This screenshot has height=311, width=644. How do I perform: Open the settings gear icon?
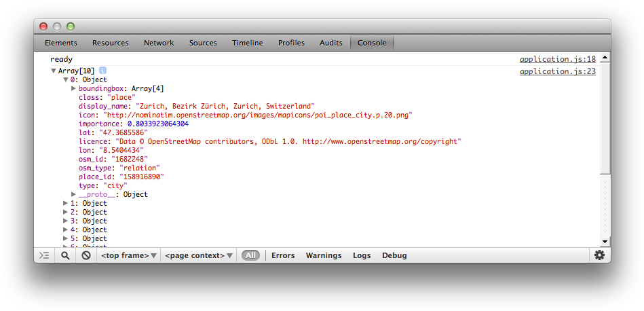[x=599, y=255]
